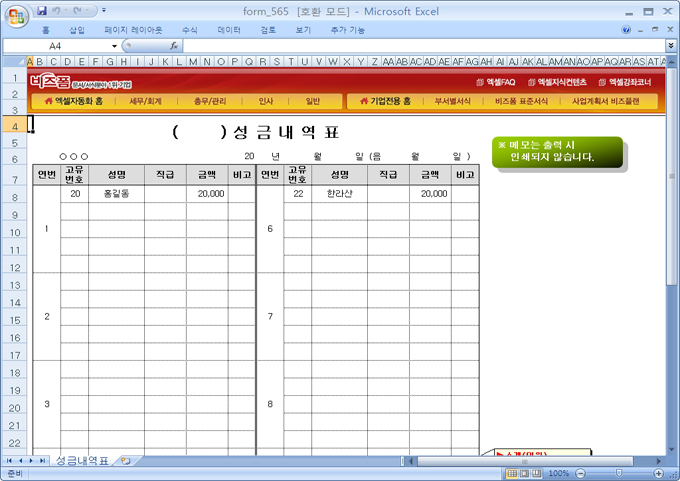680x481 pixels.
Task: Open the 부서별서식 link
Action: point(452,101)
